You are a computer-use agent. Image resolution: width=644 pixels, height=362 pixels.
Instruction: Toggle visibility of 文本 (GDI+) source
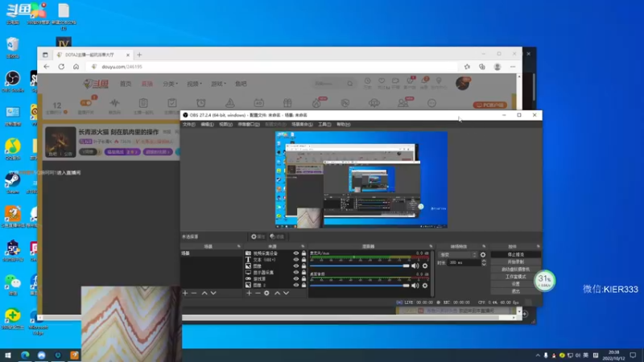pos(295,259)
